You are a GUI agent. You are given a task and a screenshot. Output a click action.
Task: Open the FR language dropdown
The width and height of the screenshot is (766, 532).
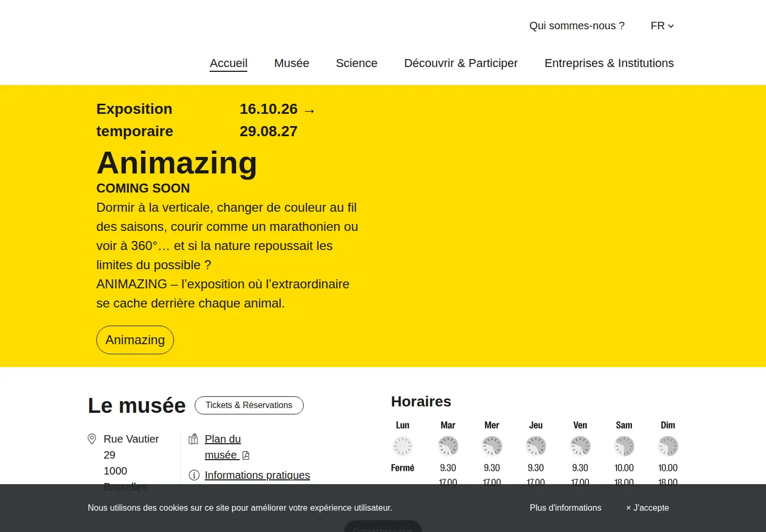click(x=662, y=26)
